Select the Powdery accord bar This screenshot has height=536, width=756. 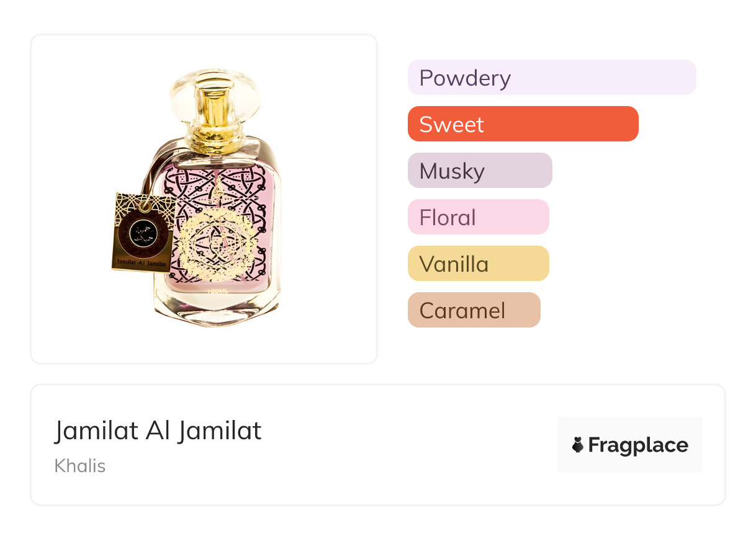551,78
